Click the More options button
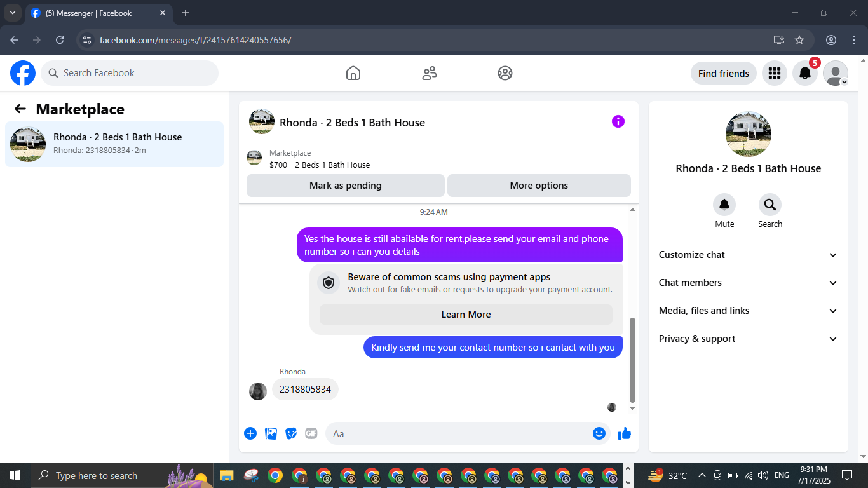Image resolution: width=868 pixels, height=488 pixels. (x=539, y=186)
